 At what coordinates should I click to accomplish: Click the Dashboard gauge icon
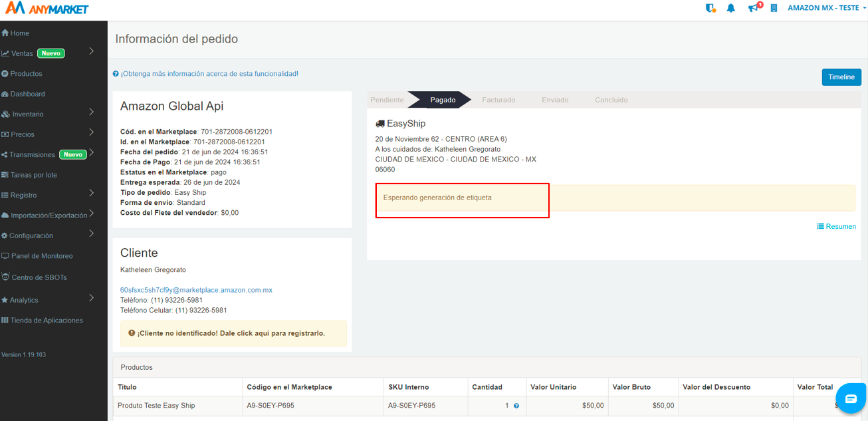point(5,94)
